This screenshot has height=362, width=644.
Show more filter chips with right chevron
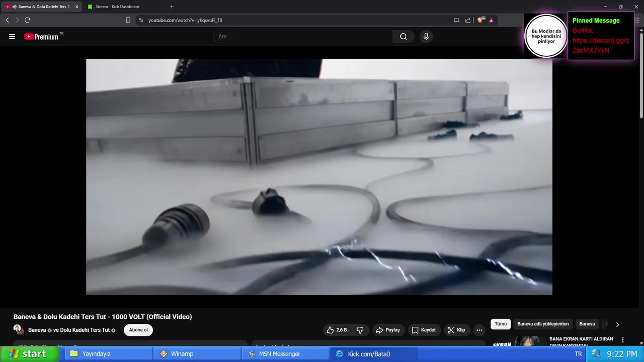[617, 324]
